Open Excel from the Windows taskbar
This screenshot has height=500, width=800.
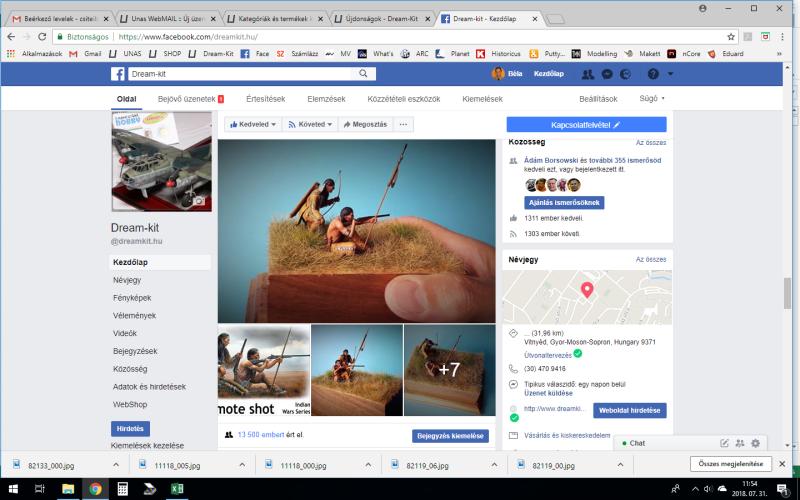tap(176, 490)
